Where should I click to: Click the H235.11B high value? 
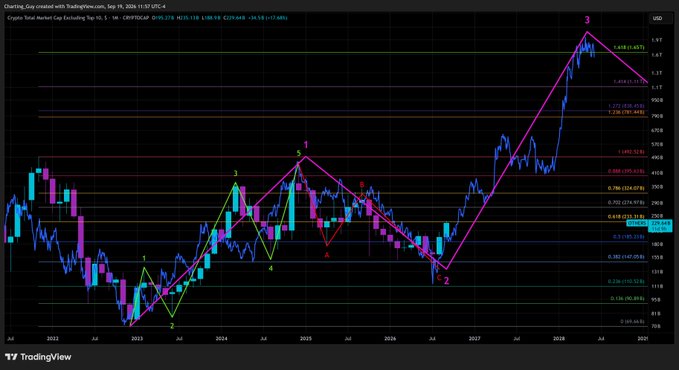[x=188, y=18]
